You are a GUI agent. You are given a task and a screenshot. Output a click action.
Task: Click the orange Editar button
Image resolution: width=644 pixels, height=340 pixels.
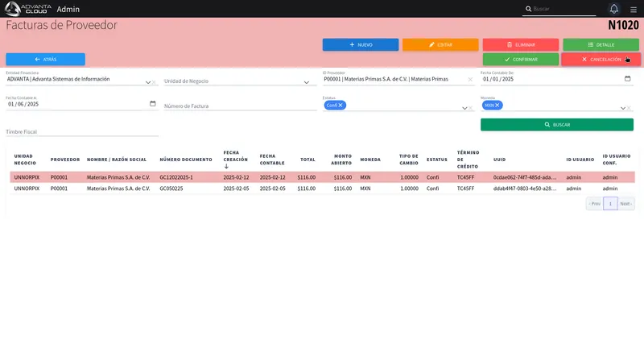[440, 45]
